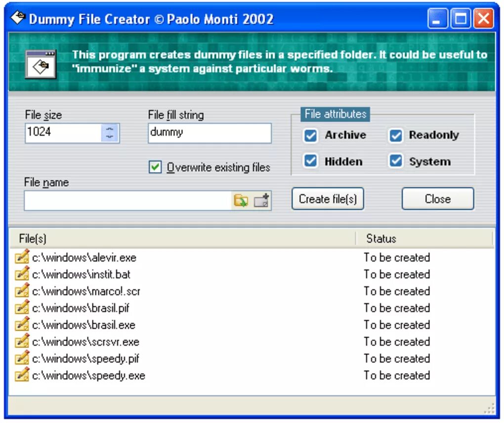Click the icon next to marco!.scr

(x=21, y=291)
